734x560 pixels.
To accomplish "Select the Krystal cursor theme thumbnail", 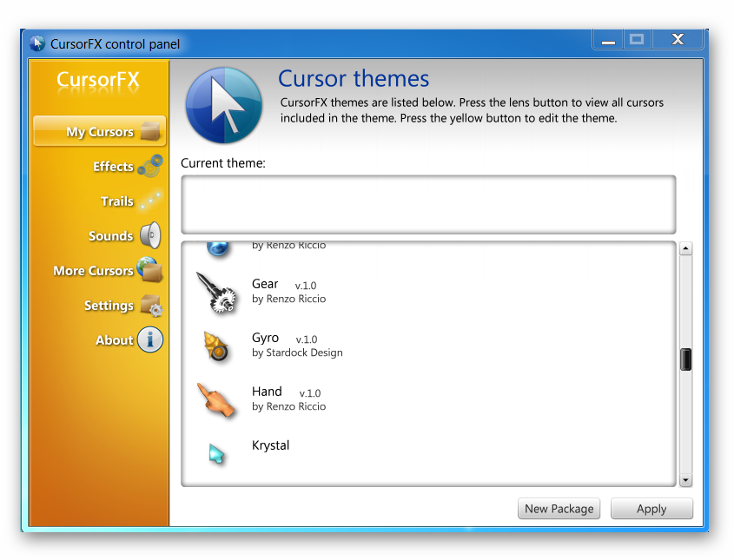I will point(215,451).
